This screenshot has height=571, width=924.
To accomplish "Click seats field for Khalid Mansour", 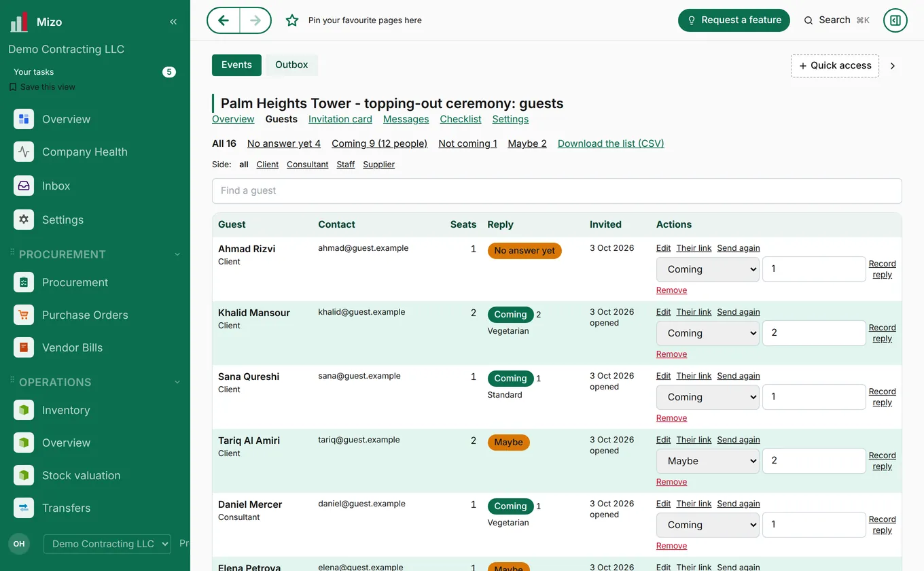I will (x=814, y=333).
